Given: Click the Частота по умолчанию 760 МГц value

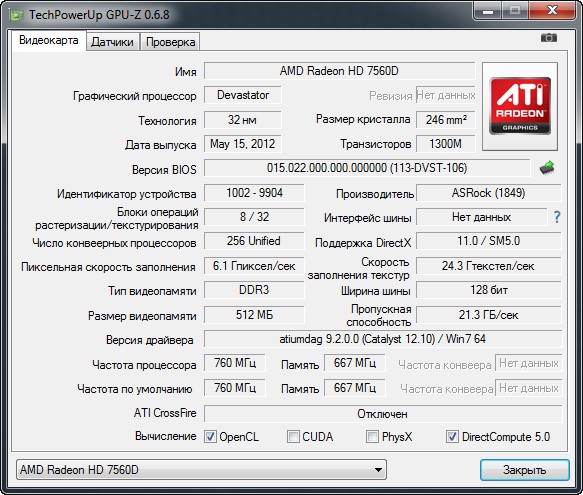Looking at the screenshot, I should click(235, 388).
